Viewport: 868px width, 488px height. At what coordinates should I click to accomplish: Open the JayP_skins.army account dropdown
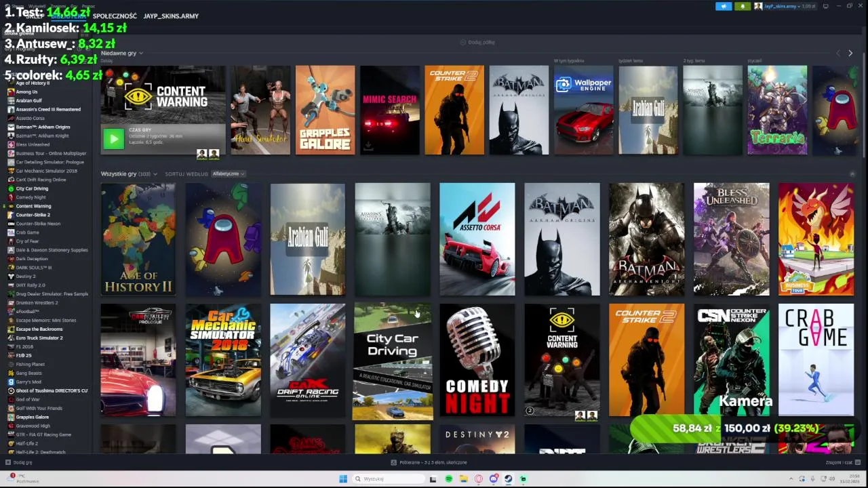pyautogui.click(x=785, y=6)
